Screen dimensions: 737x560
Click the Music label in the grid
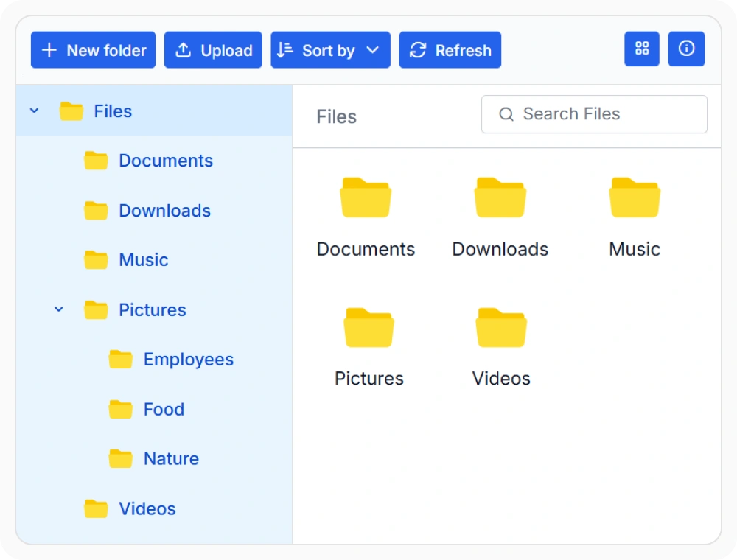pos(635,249)
